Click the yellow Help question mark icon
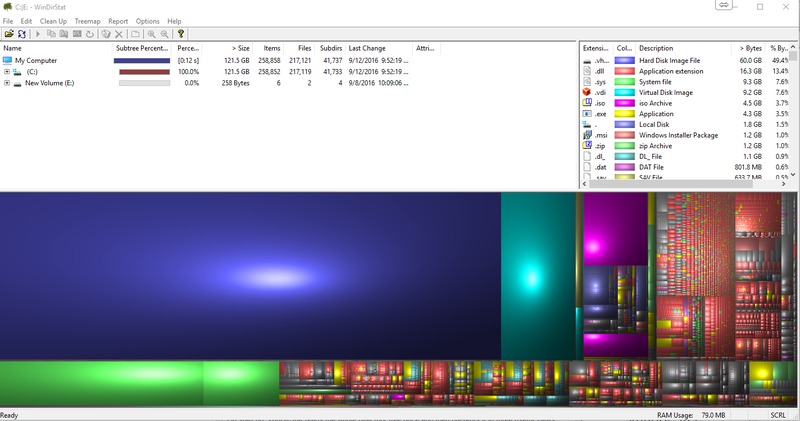The image size is (800, 421). coord(181,34)
